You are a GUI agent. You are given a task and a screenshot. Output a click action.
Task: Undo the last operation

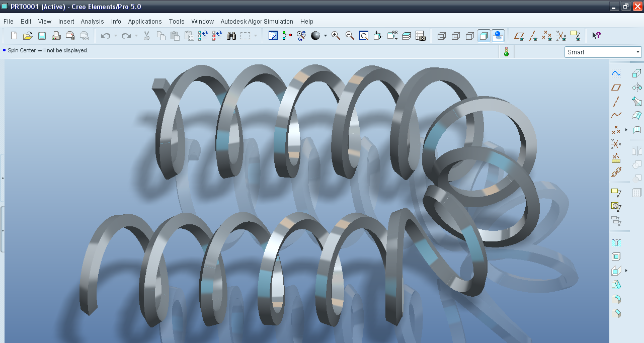coord(105,36)
